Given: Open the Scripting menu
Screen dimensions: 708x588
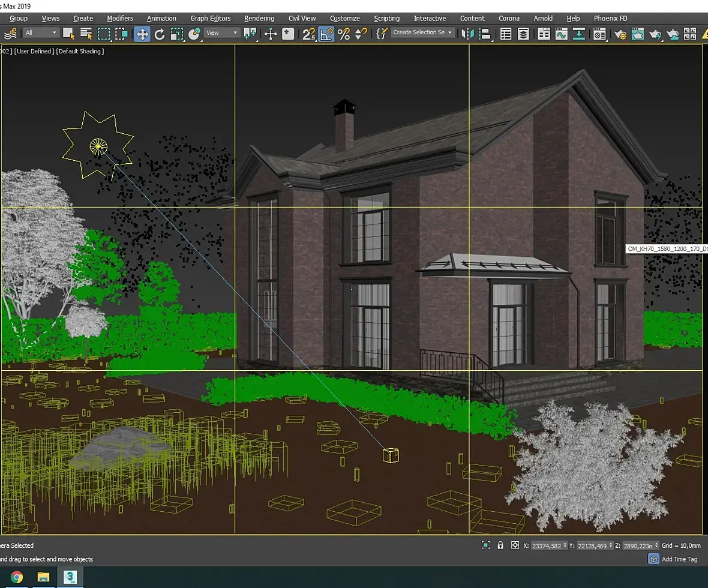Looking at the screenshot, I should [387, 19].
